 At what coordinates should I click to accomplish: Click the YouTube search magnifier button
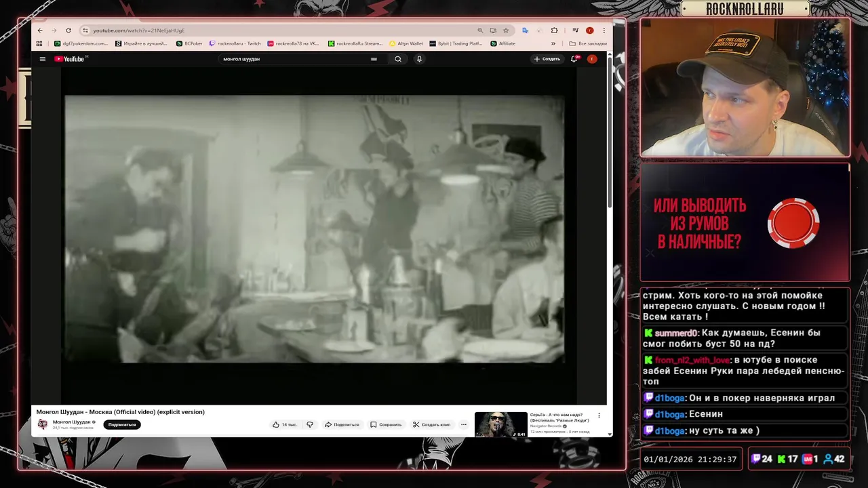click(x=398, y=59)
